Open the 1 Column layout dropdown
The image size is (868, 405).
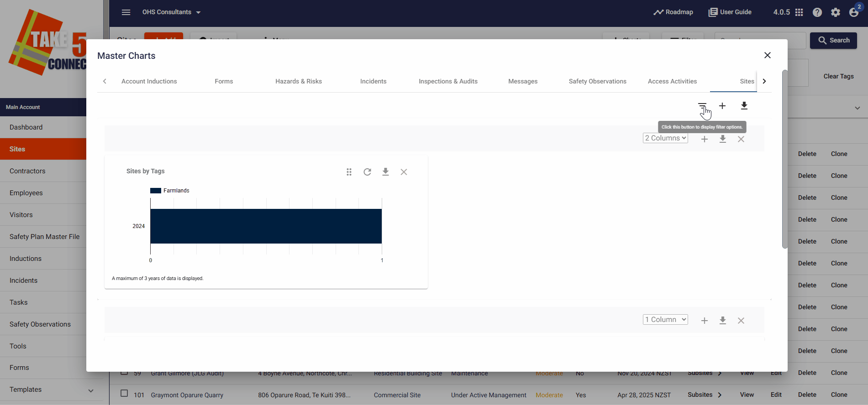[x=665, y=320]
